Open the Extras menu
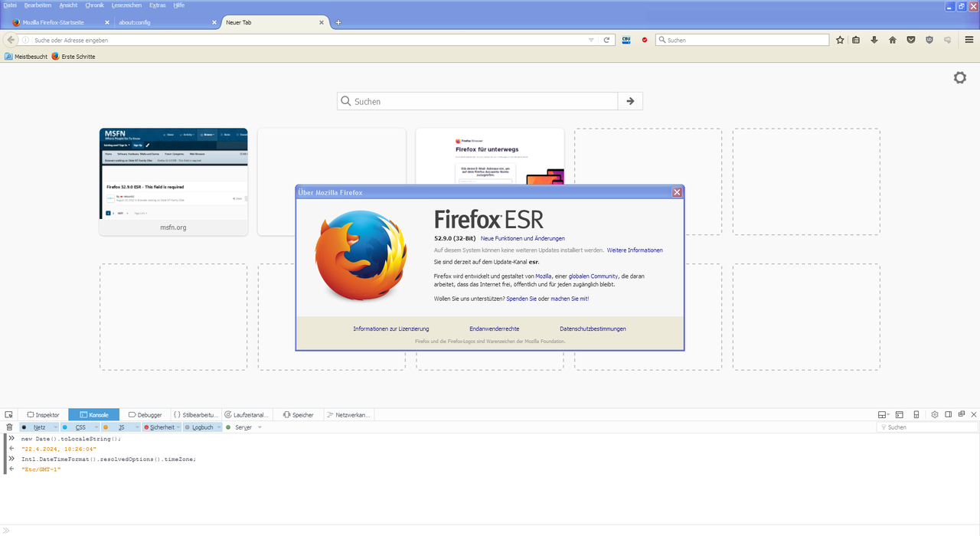Image resolution: width=980 pixels, height=536 pixels. point(158,5)
